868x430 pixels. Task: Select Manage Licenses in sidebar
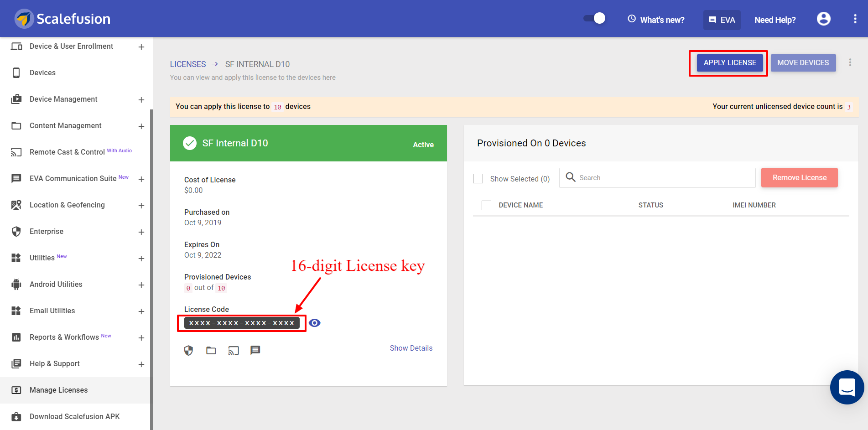coord(75,390)
